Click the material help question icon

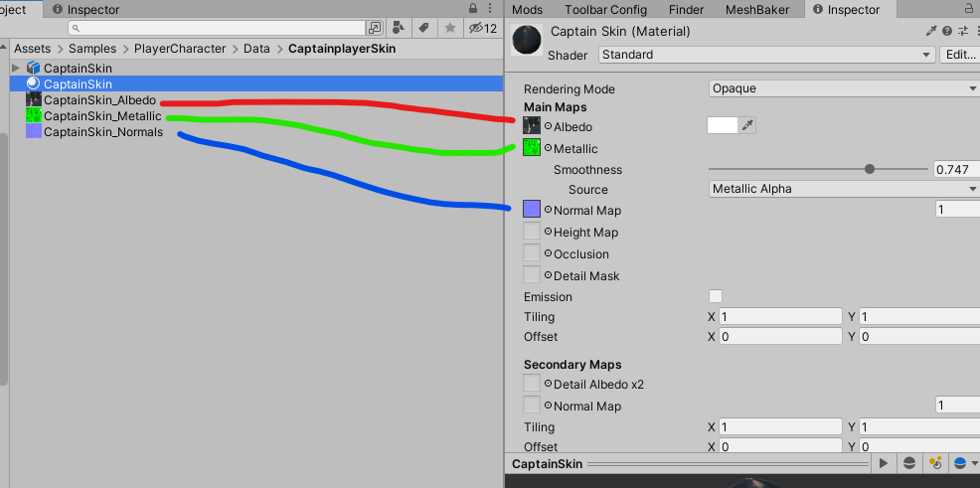click(947, 31)
